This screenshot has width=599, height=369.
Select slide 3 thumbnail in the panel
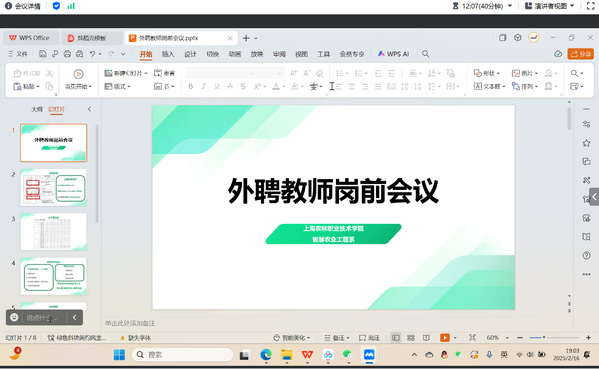(53, 232)
